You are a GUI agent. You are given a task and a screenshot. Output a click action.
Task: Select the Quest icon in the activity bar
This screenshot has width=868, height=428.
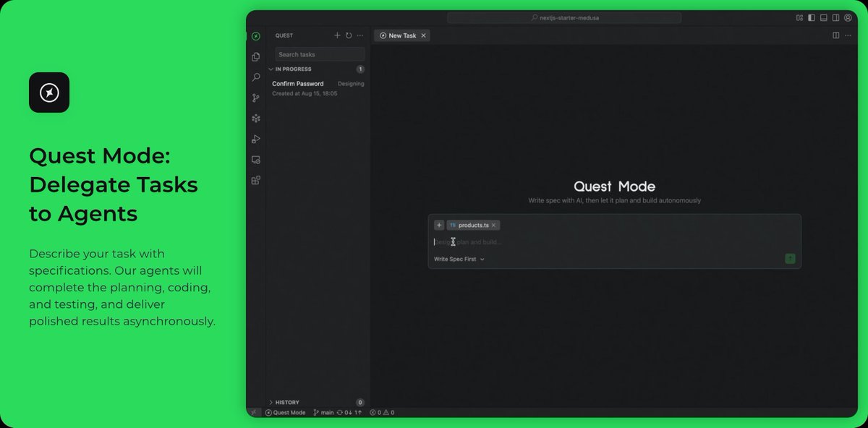point(255,35)
